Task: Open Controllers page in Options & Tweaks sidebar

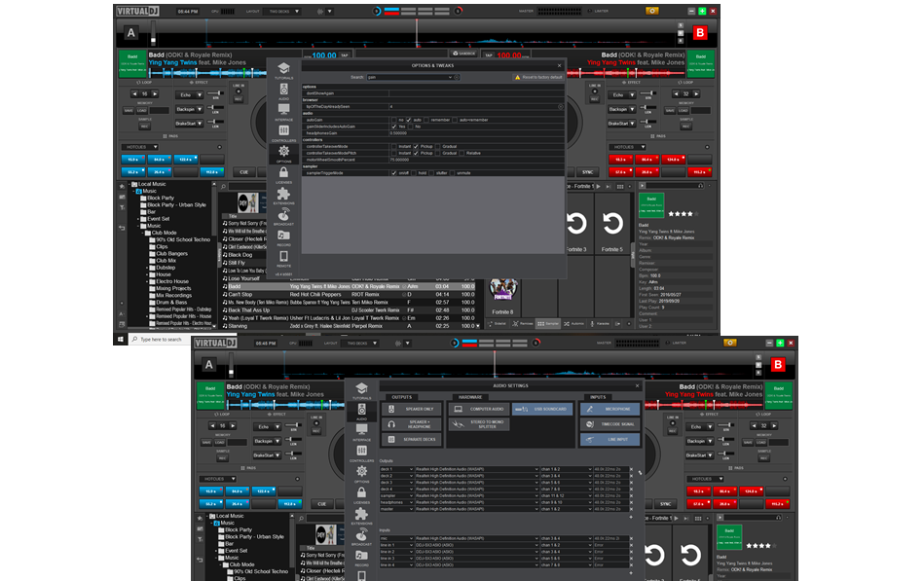Action: (283, 132)
